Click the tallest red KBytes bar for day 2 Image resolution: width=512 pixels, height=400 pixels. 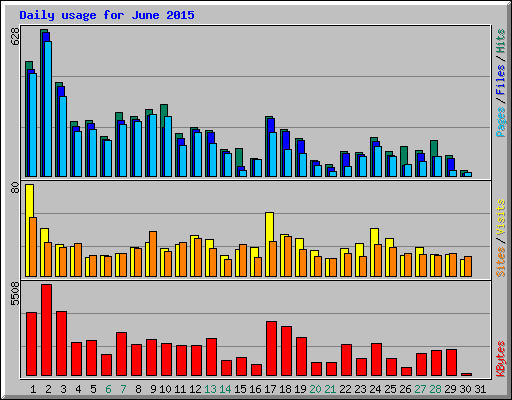click(x=47, y=330)
